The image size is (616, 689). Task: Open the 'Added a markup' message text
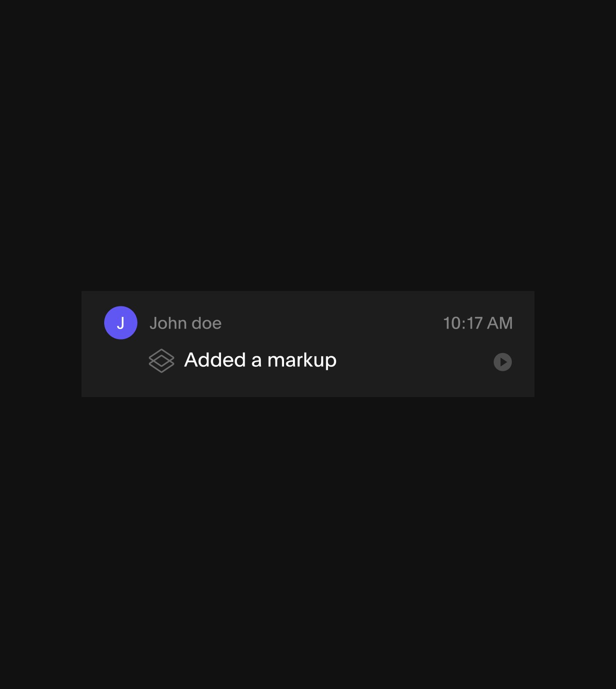pyautogui.click(x=260, y=360)
